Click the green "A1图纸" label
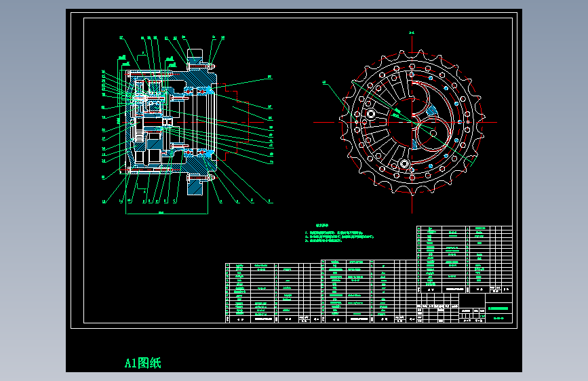Screen dimensions: 588x381 click(x=142, y=363)
